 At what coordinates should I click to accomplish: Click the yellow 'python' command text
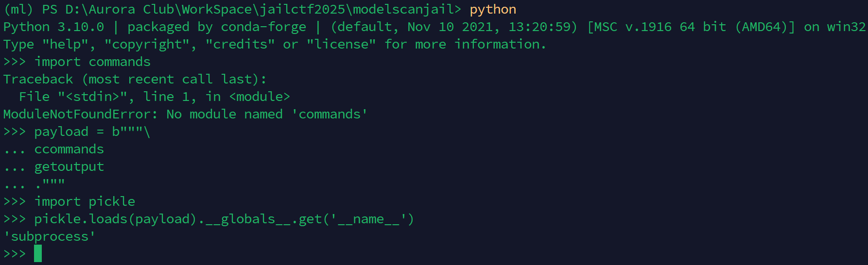[x=493, y=10]
